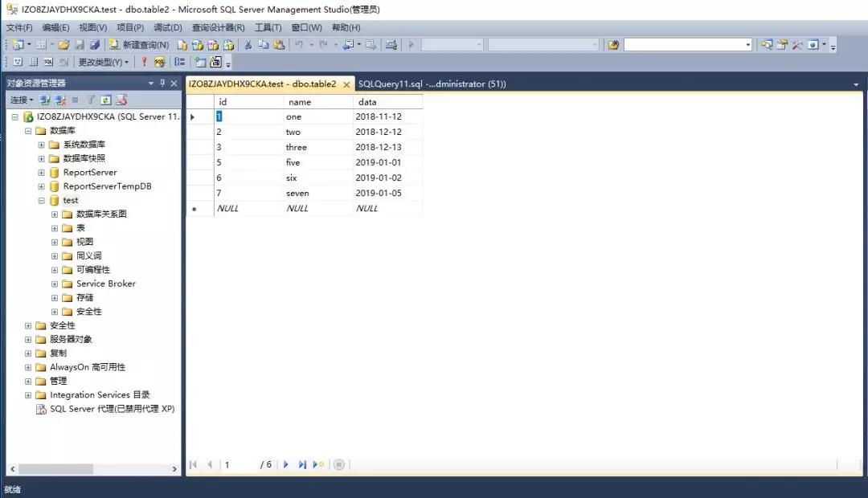Open the 视图(V) menu

92,27
